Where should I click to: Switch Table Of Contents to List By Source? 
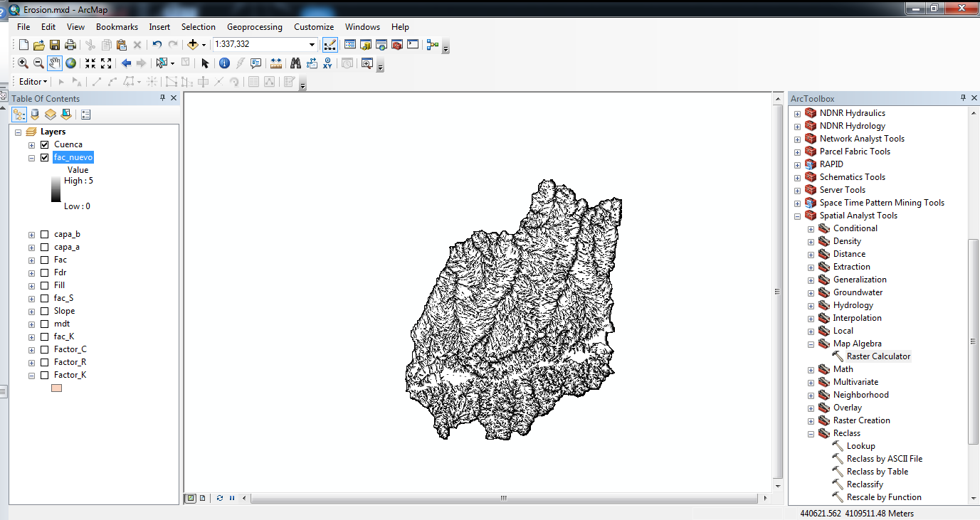[35, 114]
